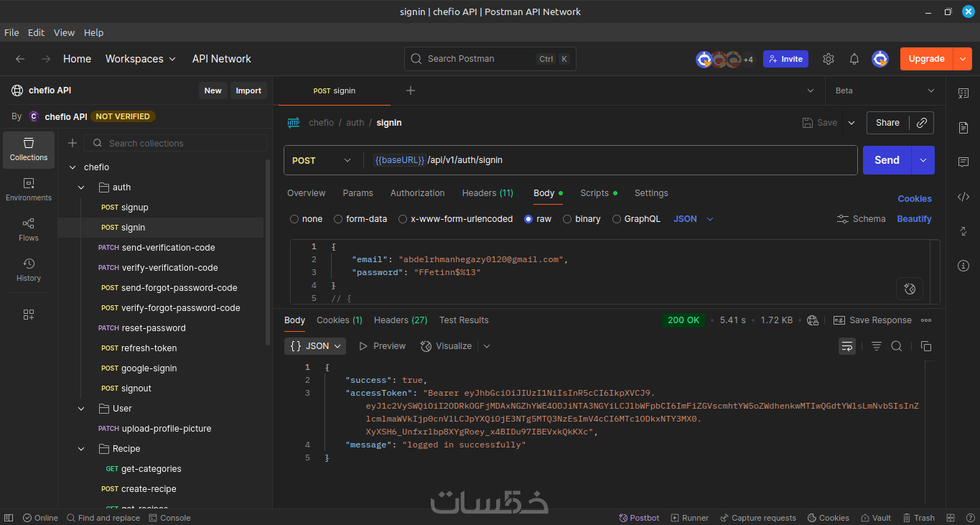The width and height of the screenshot is (980, 525).
Task: Switch to the Authorization tab
Action: [418, 193]
